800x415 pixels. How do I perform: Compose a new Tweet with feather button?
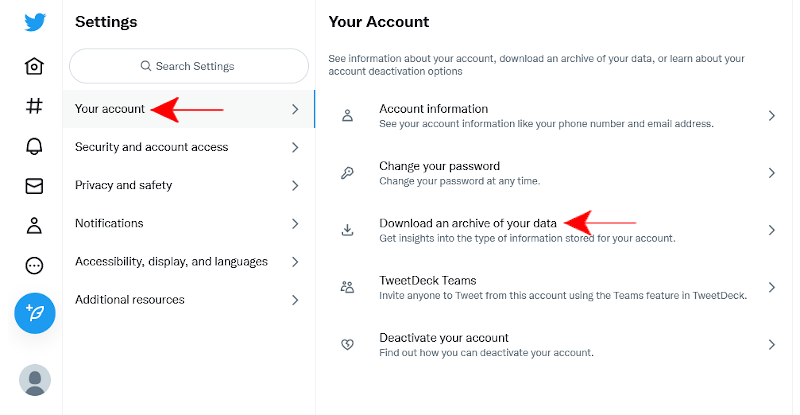coord(35,313)
